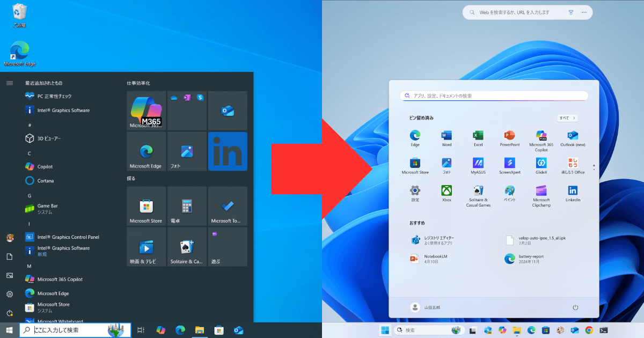Open the three-dot menu in web search bar
This screenshot has height=338, width=644.
tap(583, 12)
